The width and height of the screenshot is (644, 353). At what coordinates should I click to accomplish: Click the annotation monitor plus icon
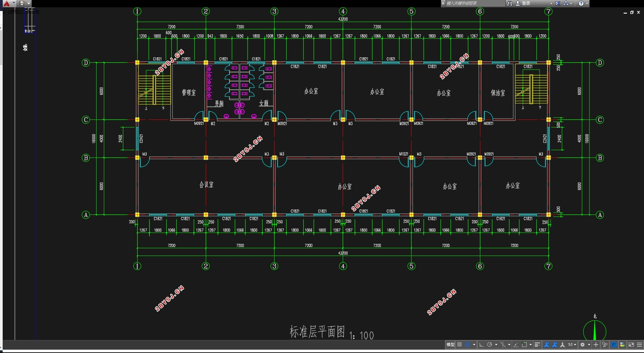[596, 345]
